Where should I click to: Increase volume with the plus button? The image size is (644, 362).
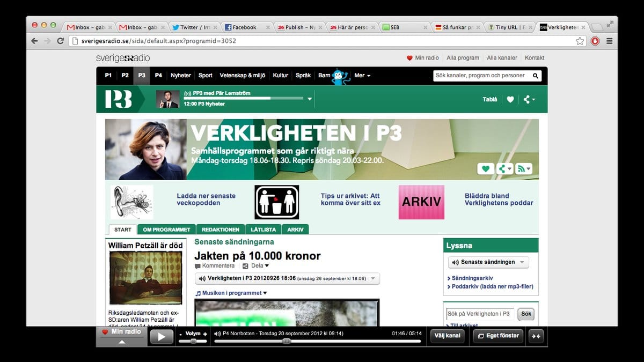click(x=204, y=334)
